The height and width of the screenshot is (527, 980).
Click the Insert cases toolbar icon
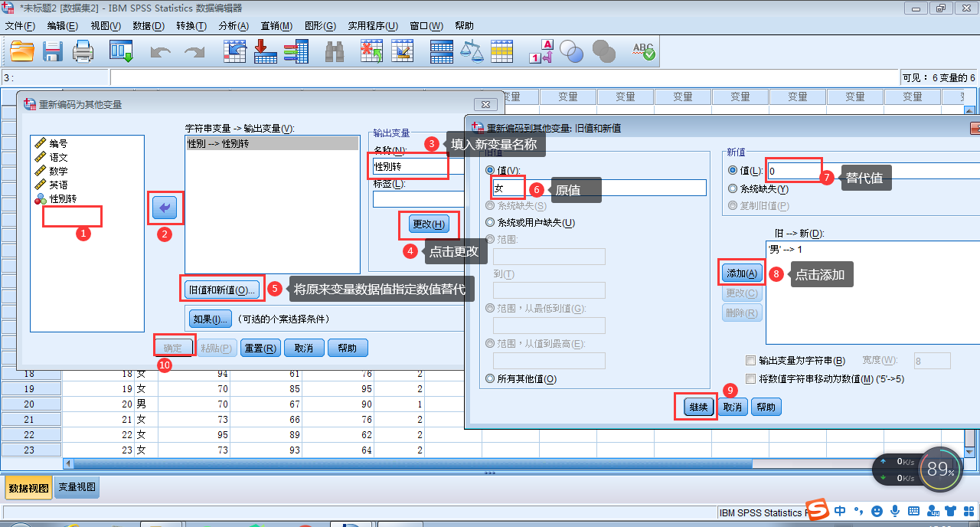(372, 51)
